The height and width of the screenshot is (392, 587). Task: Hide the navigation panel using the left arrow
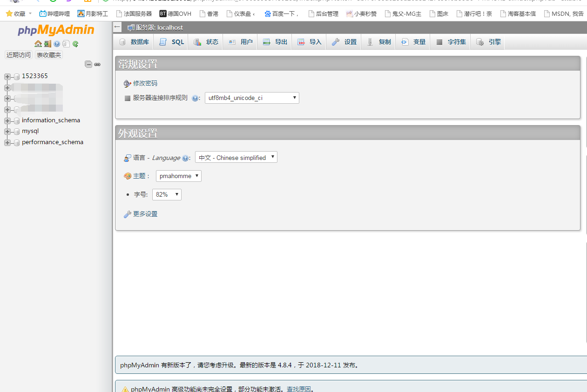(x=117, y=27)
